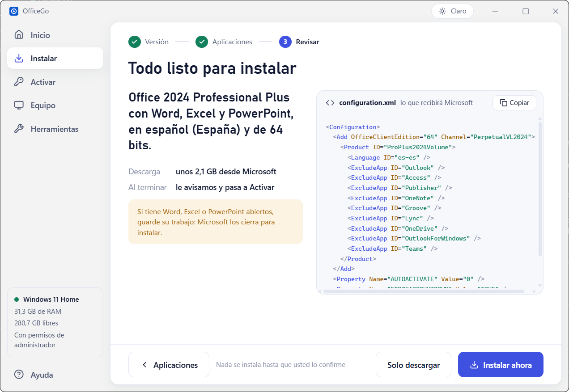Copy the configuration.xml contents with Copiar
569x392 pixels.
click(x=514, y=103)
